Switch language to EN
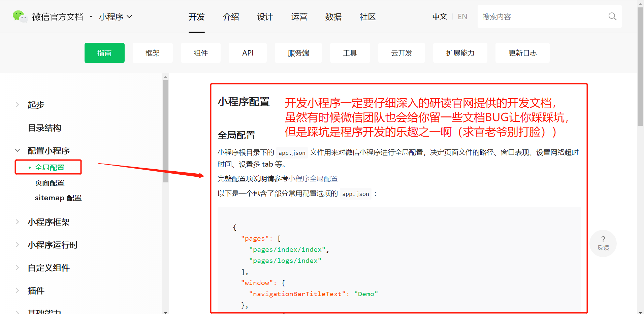This screenshot has width=644, height=314. tap(462, 16)
